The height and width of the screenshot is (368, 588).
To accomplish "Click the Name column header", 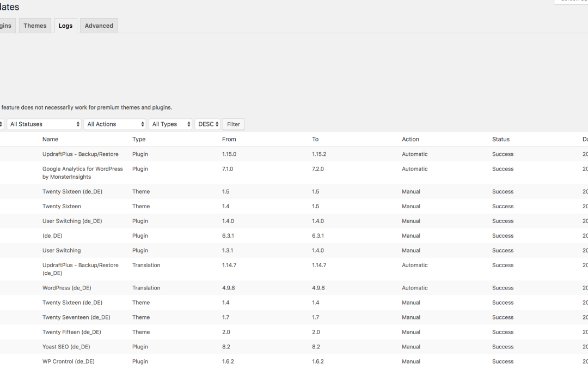I will tap(50, 140).
